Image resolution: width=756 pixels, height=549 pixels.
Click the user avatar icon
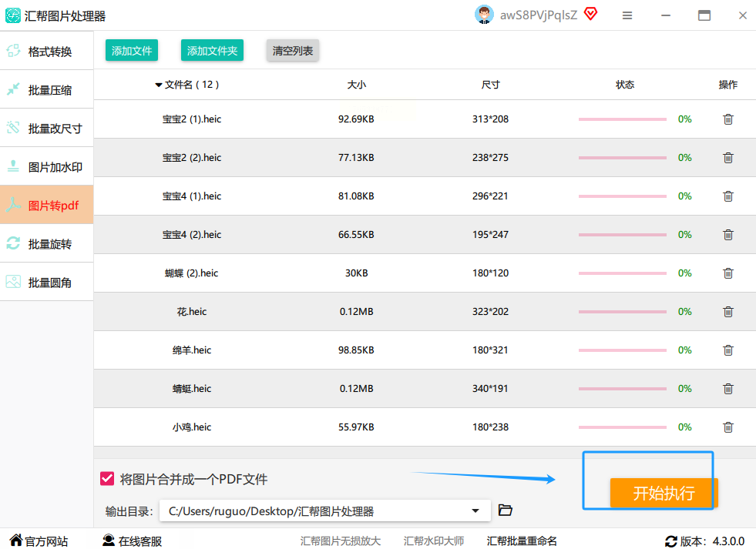point(484,15)
